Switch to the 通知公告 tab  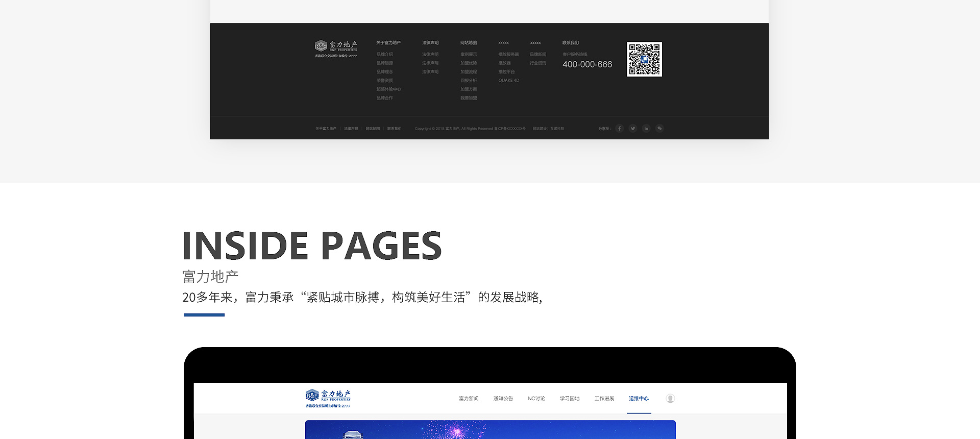pos(503,399)
